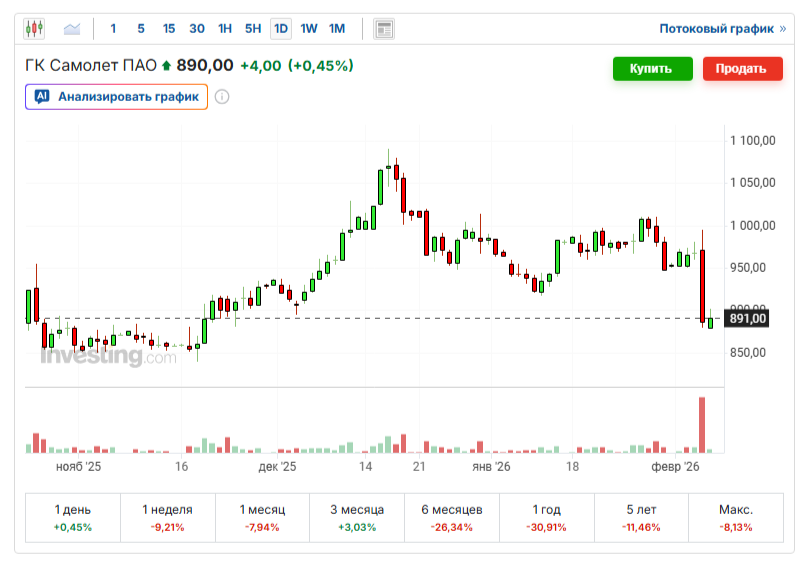Image resolution: width=804 pixels, height=564 pixels.
Task: Select the 3 месяца period tab
Action: (x=357, y=518)
